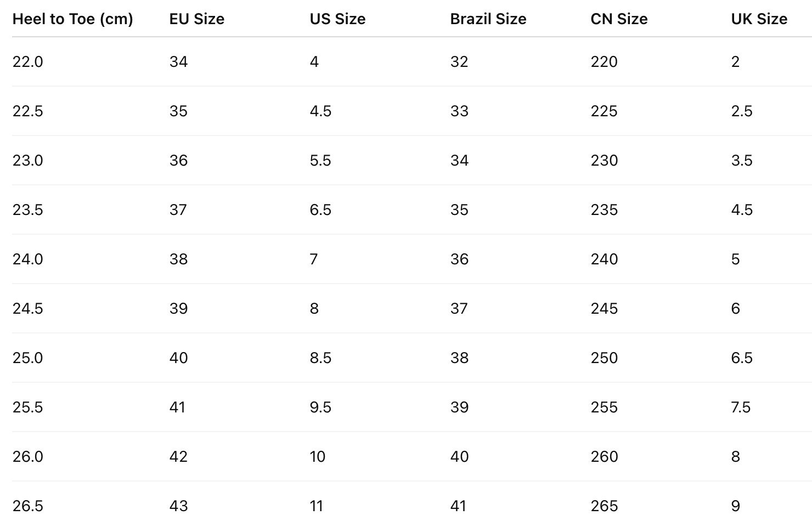This screenshot has width=812, height=532.
Task: Click CN size 255 cell
Action: pyautogui.click(x=604, y=408)
